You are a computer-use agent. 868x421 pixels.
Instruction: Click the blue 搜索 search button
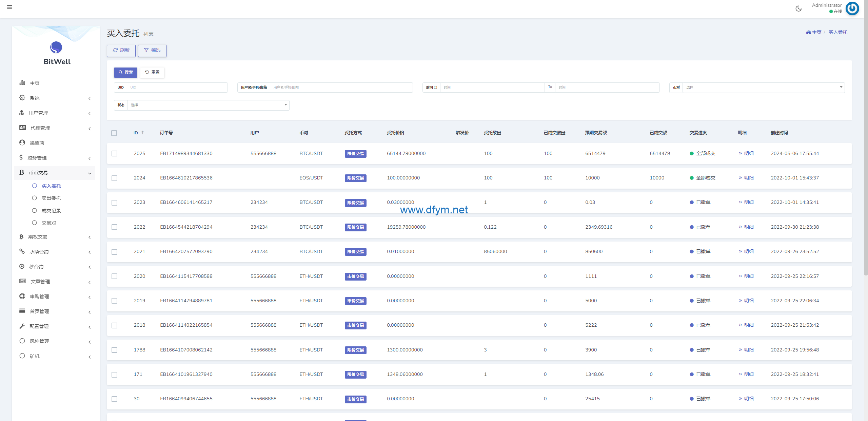pos(125,72)
